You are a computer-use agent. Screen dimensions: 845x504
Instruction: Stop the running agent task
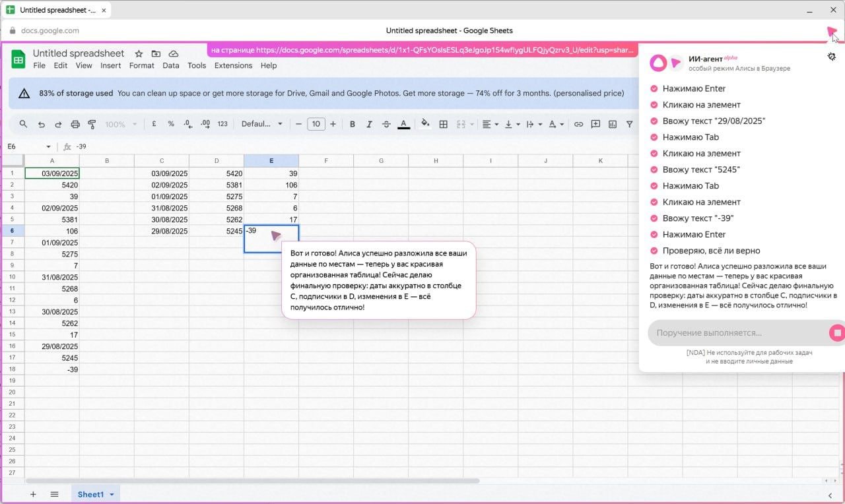[837, 333]
